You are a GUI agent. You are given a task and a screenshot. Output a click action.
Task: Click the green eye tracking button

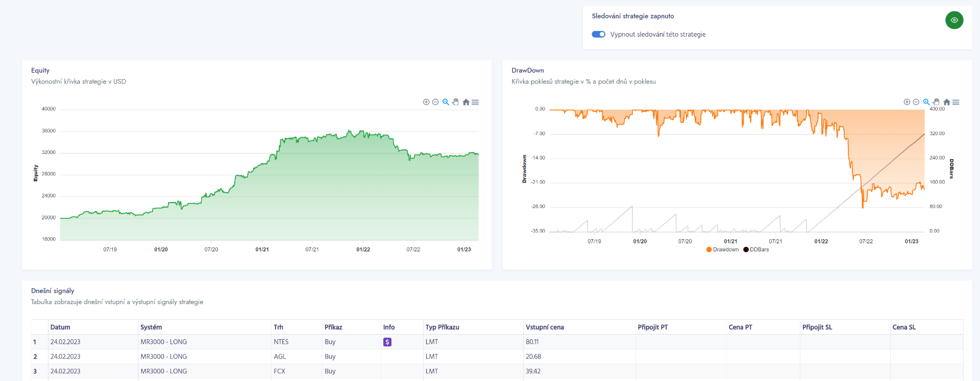tap(954, 20)
